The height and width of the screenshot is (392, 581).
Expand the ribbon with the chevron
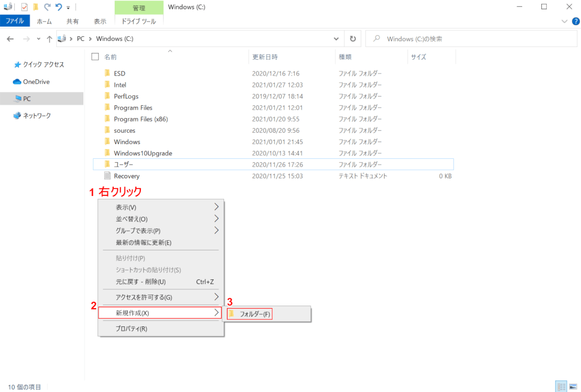564,22
